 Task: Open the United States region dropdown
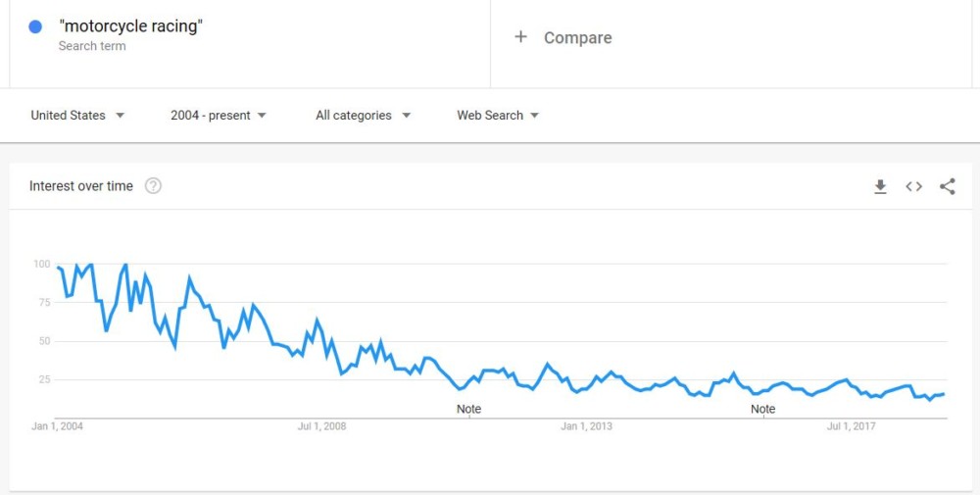(77, 116)
